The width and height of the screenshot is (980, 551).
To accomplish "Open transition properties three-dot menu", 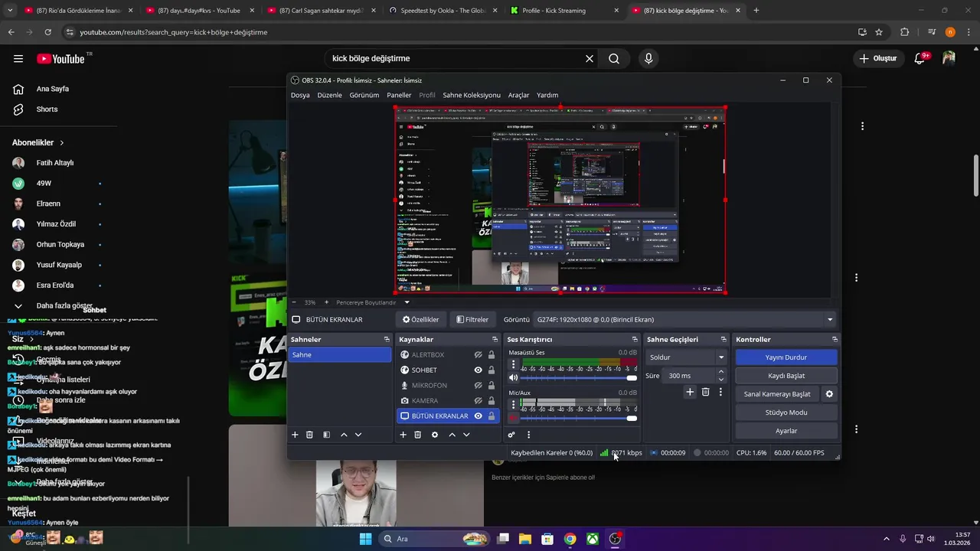I will coord(720,392).
